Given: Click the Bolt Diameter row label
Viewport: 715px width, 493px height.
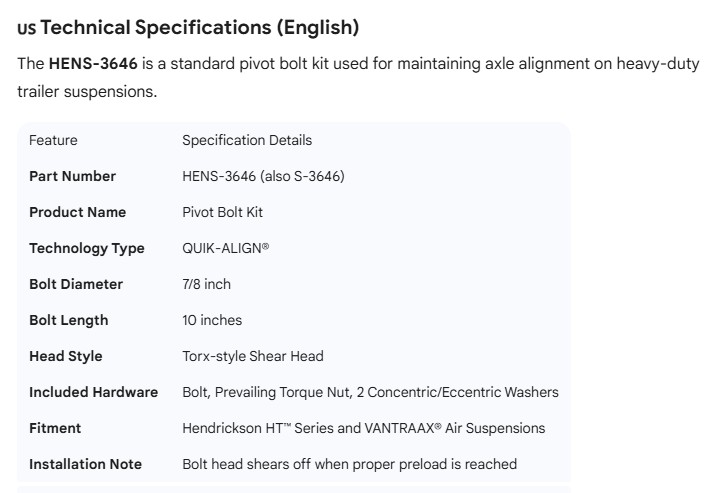Looking at the screenshot, I should pyautogui.click(x=76, y=284).
